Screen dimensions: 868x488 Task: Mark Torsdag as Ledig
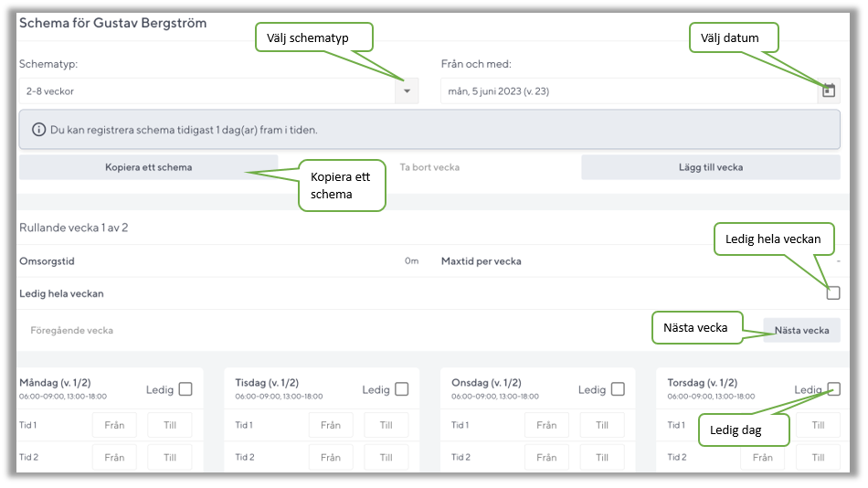[832, 388]
